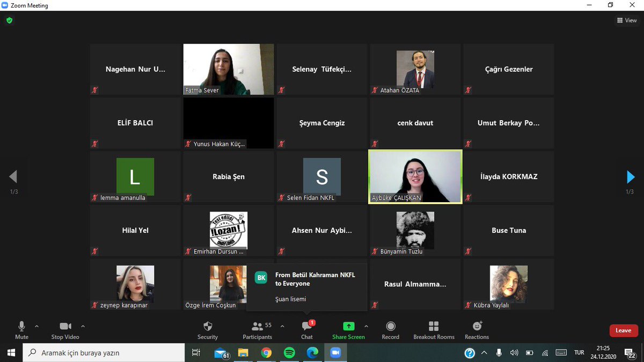Screen dimensions: 644x362
Task: Stop Video using the camera button
Action: pyautogui.click(x=65, y=330)
